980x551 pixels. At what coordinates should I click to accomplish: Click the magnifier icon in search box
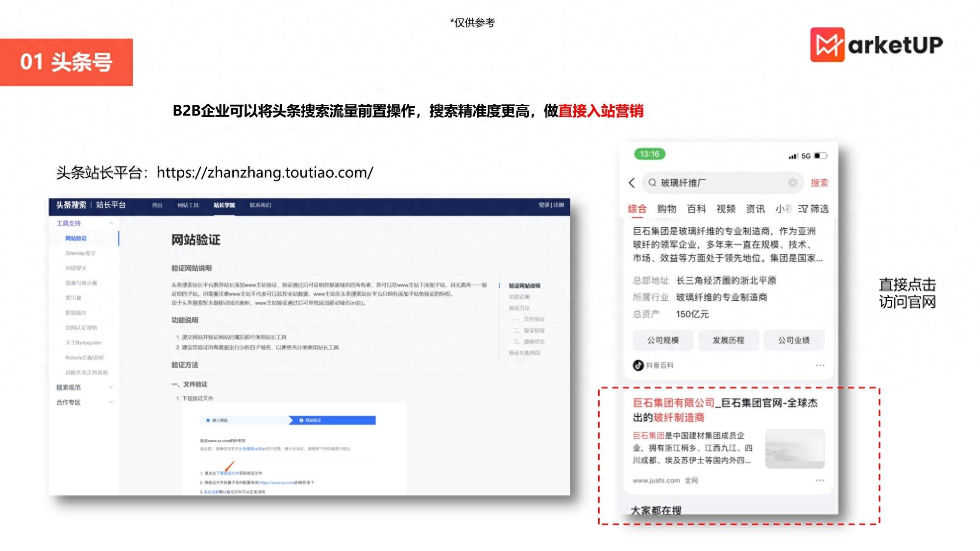[x=652, y=183]
